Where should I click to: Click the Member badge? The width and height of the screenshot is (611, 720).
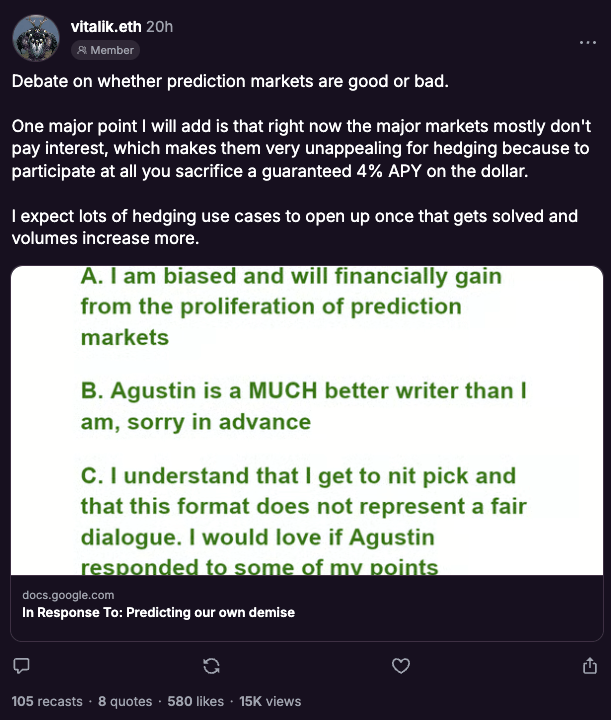tap(106, 50)
